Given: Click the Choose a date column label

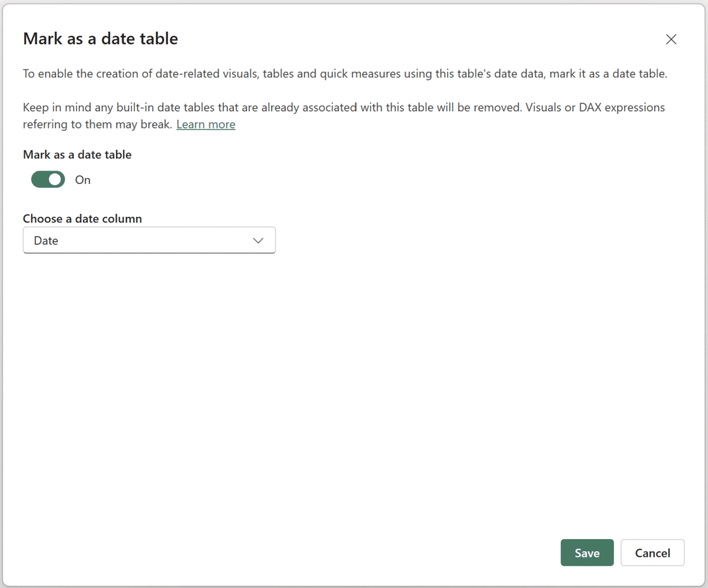Looking at the screenshot, I should click(x=82, y=218).
